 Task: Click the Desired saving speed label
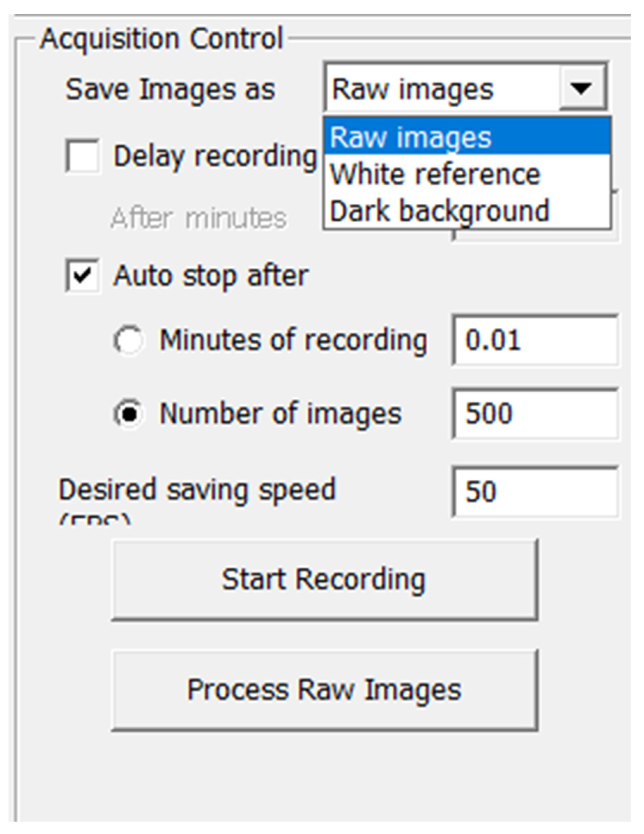[x=197, y=489]
